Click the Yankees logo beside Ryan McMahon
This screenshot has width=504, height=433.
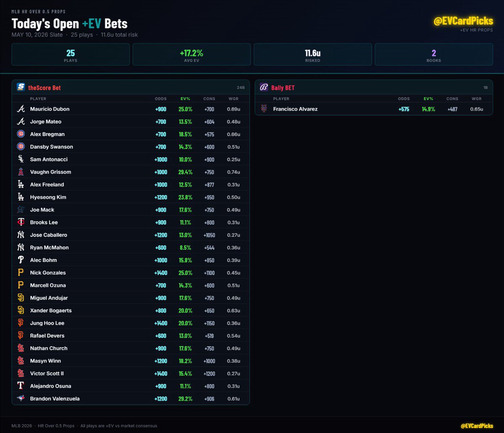(x=21, y=247)
